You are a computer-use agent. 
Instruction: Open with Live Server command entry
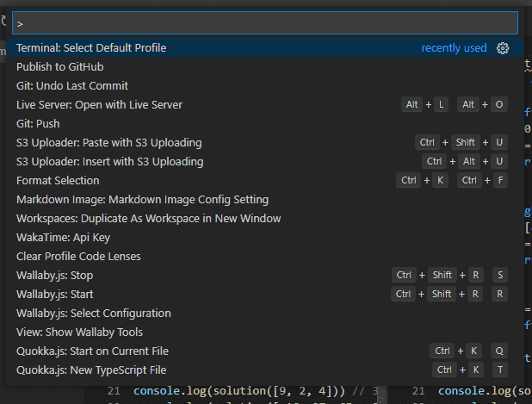(265, 105)
